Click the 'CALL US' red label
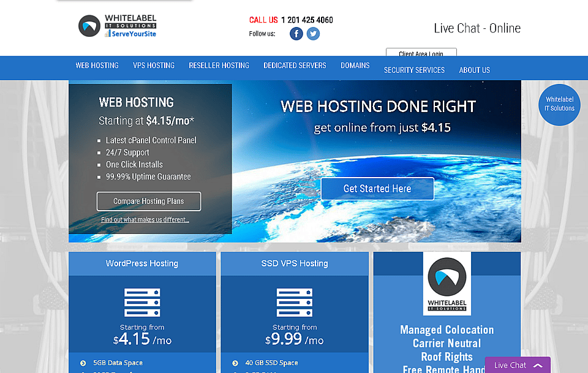Viewport: 588px width, 373px height. tap(263, 20)
